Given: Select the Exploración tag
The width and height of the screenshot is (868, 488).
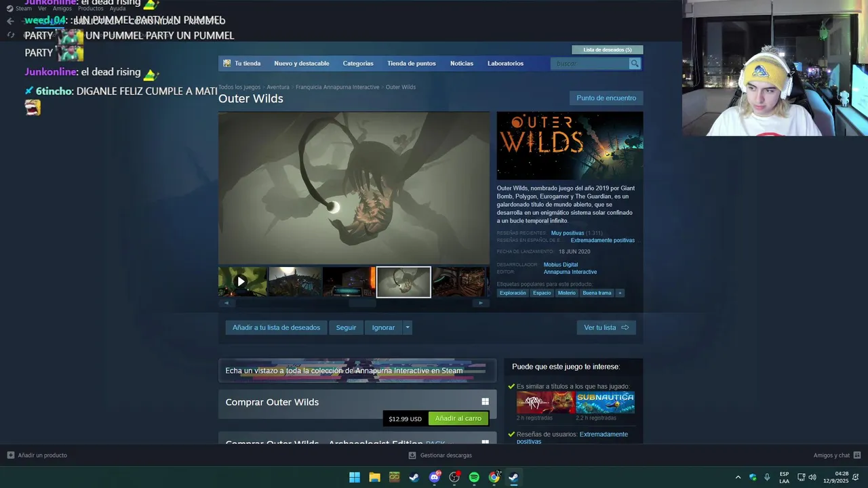Looking at the screenshot, I should pos(513,293).
